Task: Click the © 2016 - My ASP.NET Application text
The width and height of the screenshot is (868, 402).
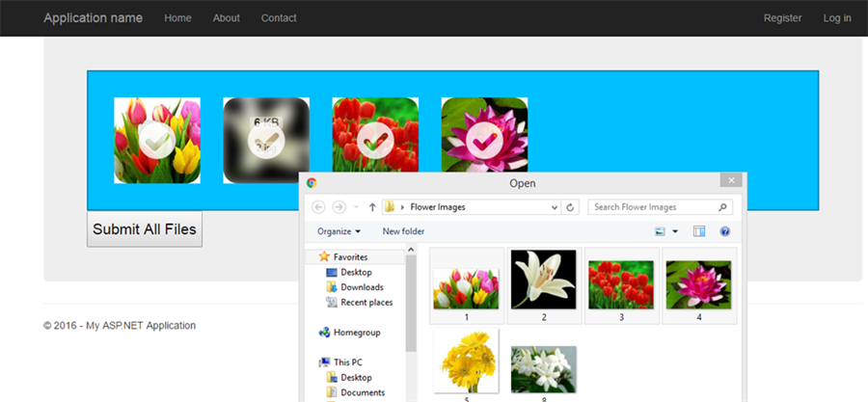Action: pyautogui.click(x=120, y=326)
